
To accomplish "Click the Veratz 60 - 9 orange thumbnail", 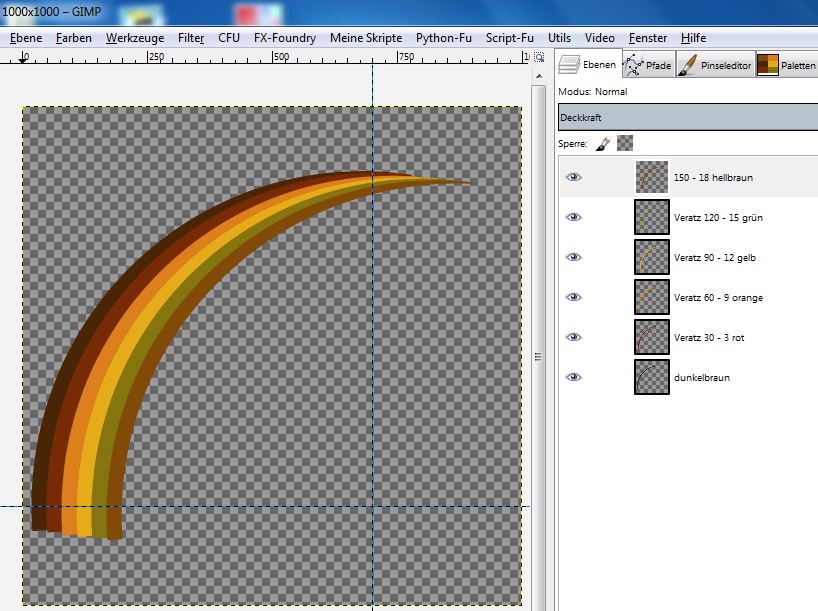I will [x=651, y=297].
